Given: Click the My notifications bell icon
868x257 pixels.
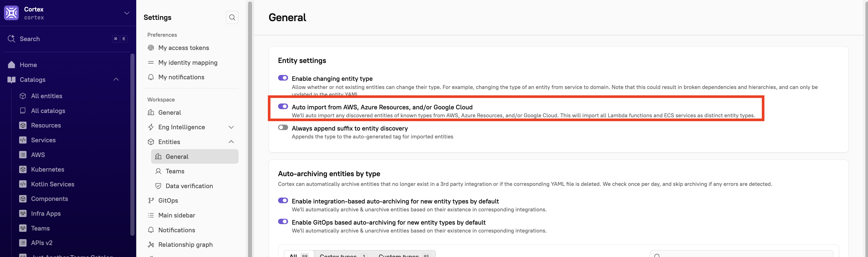Looking at the screenshot, I should [x=151, y=77].
